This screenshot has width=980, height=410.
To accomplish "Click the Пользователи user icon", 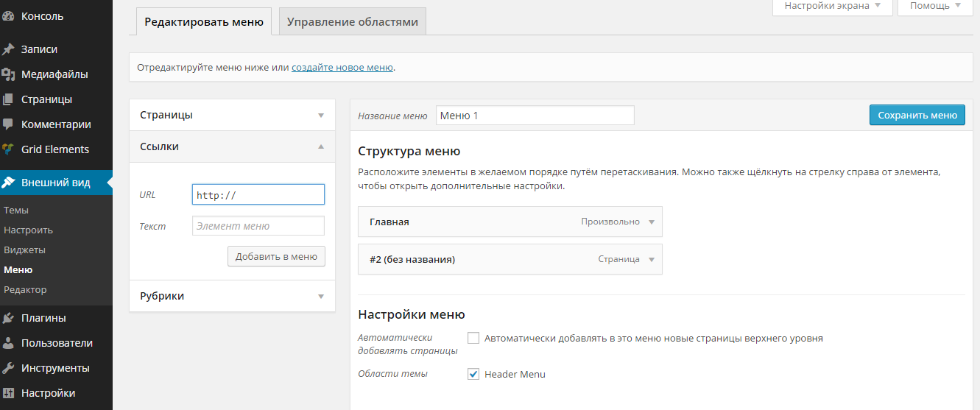I will [x=9, y=343].
